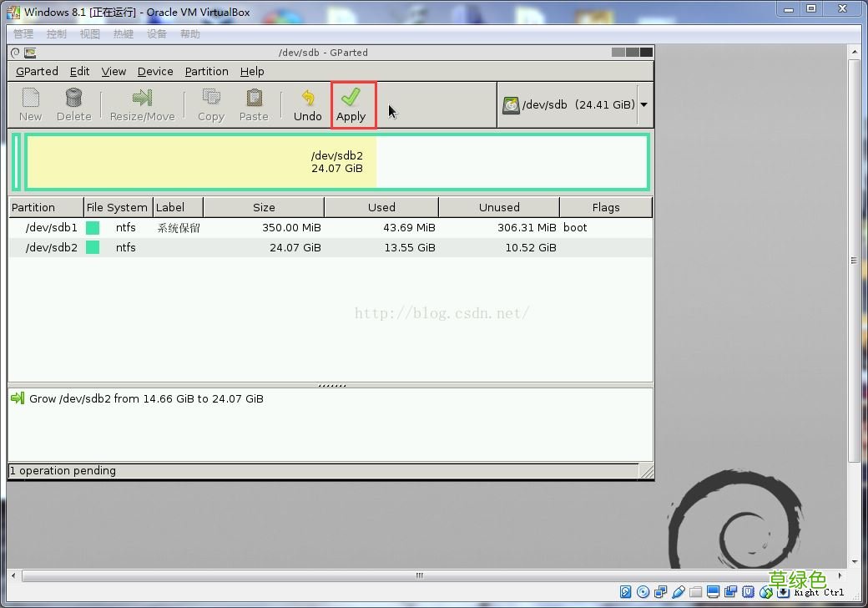Click the Unused column header
Screen dimensions: 868x608
pos(499,207)
